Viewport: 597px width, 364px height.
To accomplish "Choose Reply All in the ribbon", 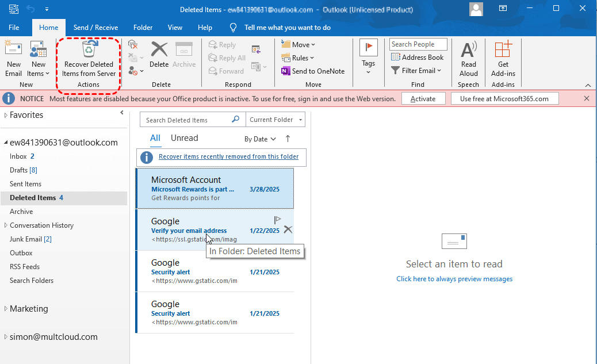I will point(227,58).
